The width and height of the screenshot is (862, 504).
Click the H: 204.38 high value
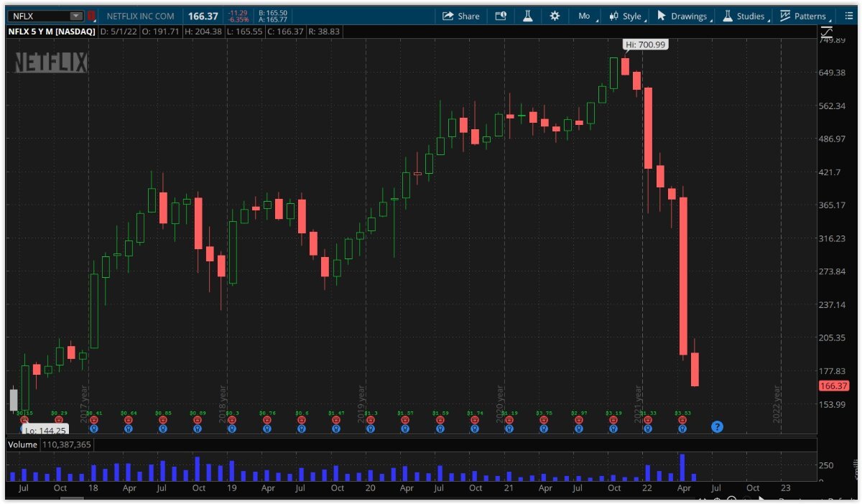(x=204, y=32)
